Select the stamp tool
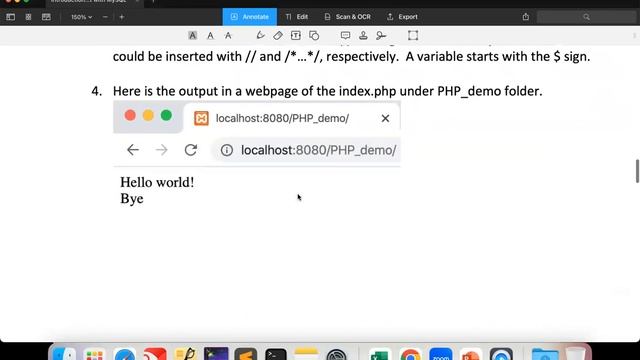This screenshot has width=640, height=360. click(x=363, y=36)
